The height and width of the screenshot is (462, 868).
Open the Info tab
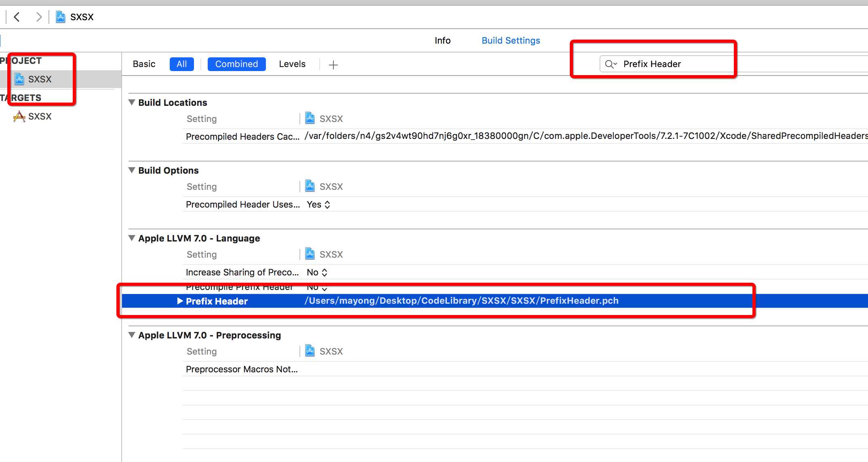[x=442, y=40]
